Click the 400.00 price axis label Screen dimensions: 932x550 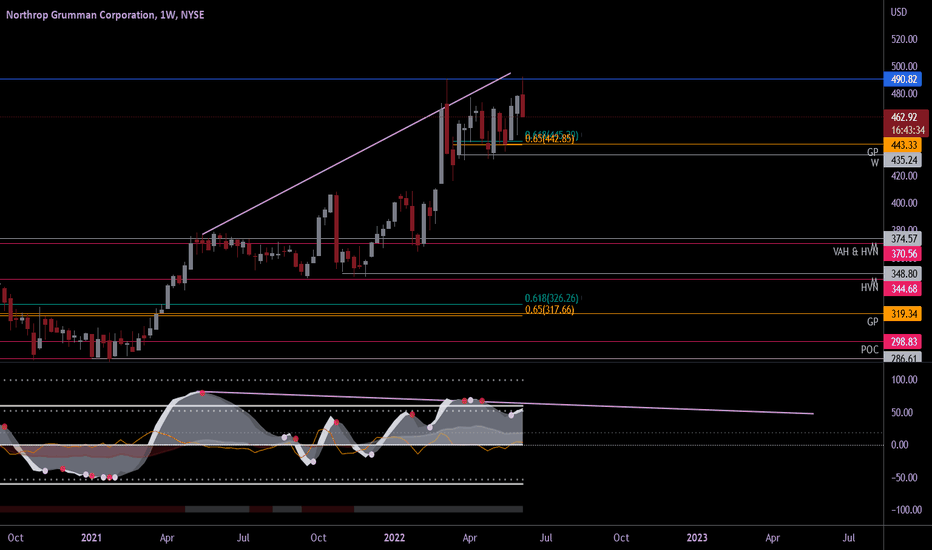click(904, 203)
